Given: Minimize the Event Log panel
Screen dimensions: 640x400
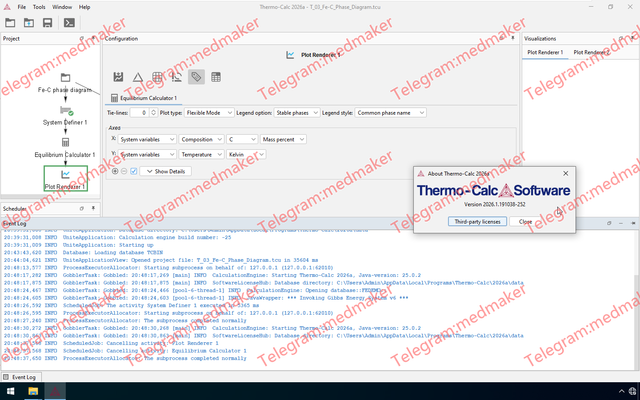Looking at the screenshot, I should 621,223.
